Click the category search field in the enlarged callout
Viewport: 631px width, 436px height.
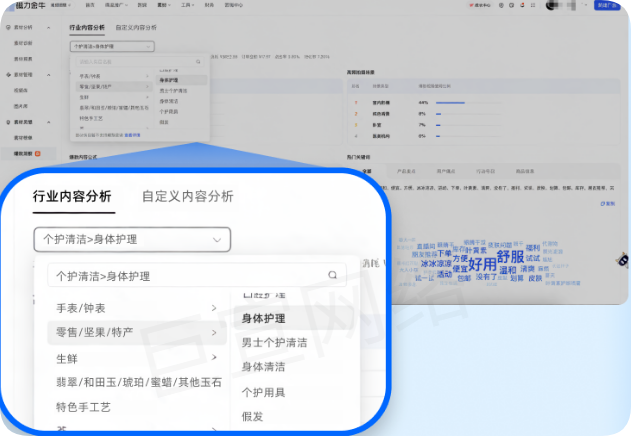[x=197, y=275]
